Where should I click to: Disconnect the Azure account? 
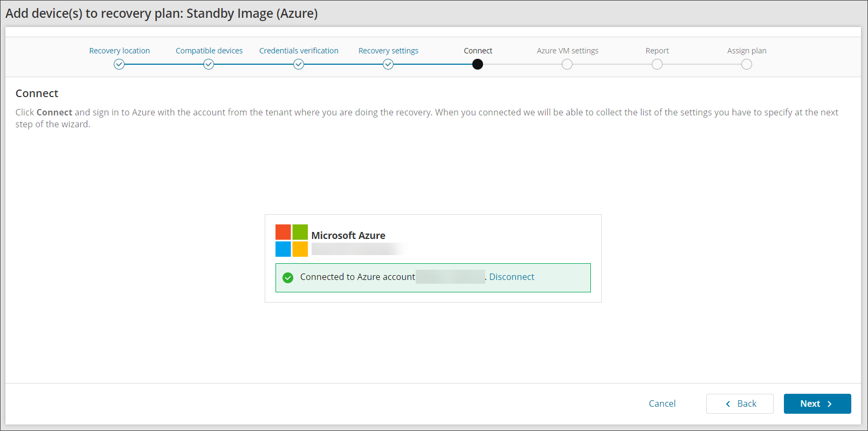pos(511,277)
